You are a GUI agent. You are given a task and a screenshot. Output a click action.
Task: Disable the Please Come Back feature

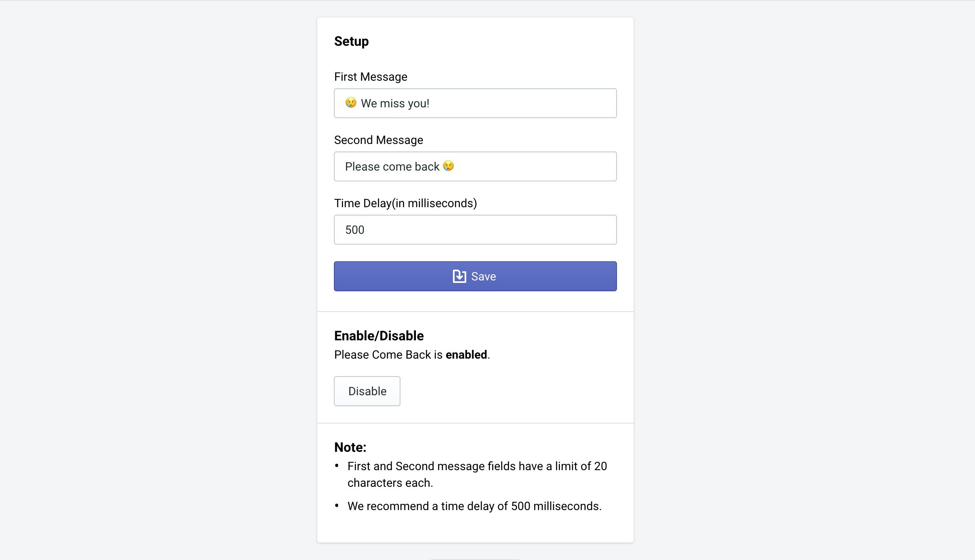[x=367, y=391]
